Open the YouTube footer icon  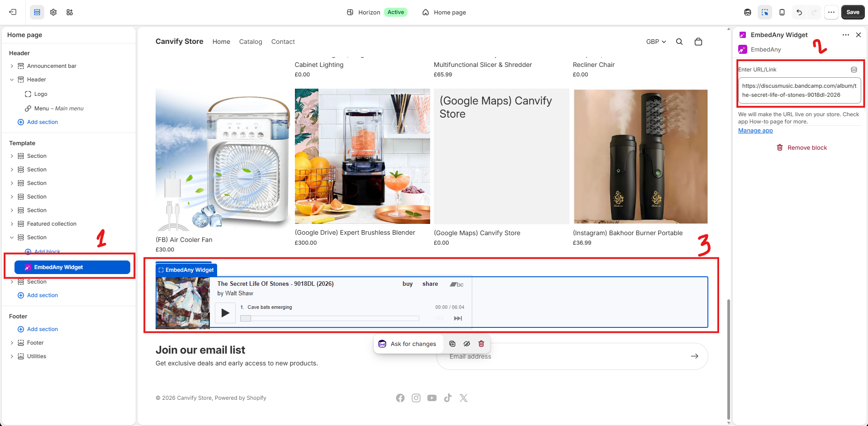[432, 398]
